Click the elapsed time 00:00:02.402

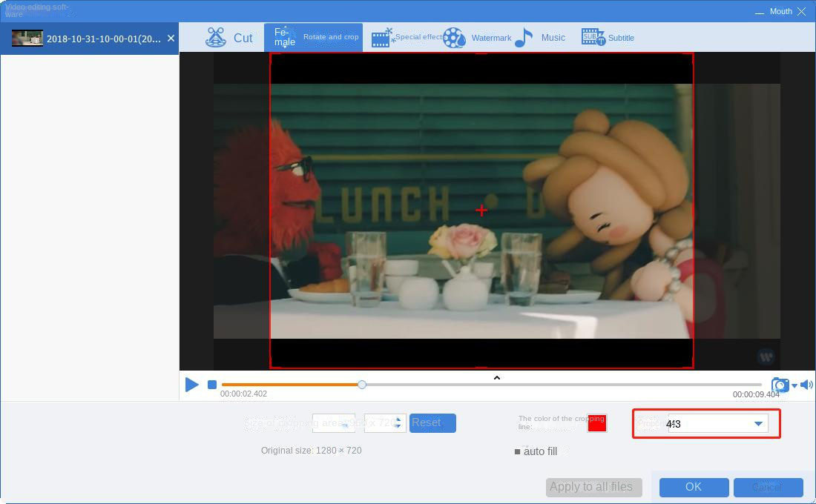tap(243, 394)
